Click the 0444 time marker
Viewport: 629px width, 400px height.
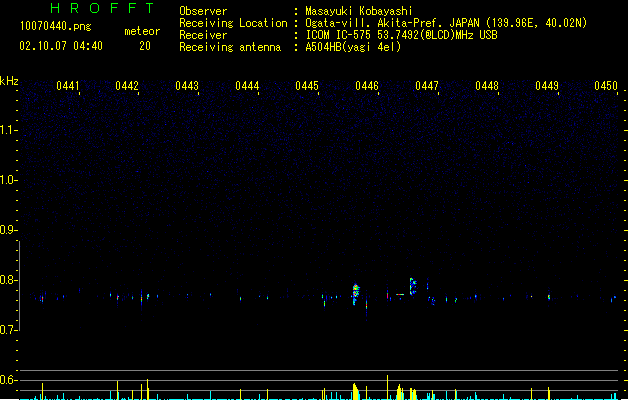(247, 86)
